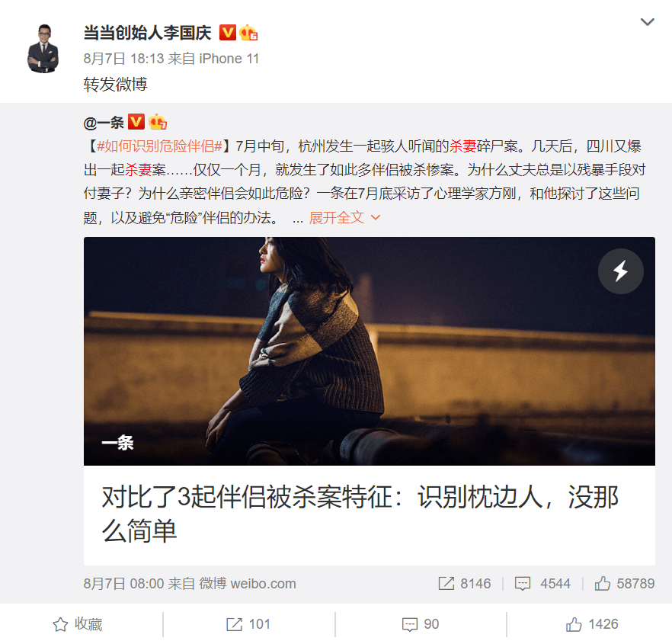This screenshot has height=644, width=672.
Task: Like this post with 1426 thumbs up
Action: pyautogui.click(x=592, y=624)
